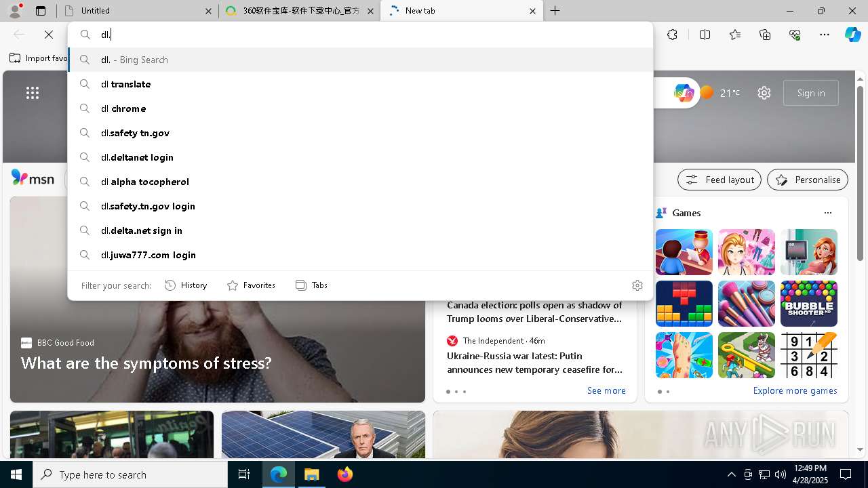868x488 pixels.
Task: Filter search by Favorites
Action: pos(251,285)
